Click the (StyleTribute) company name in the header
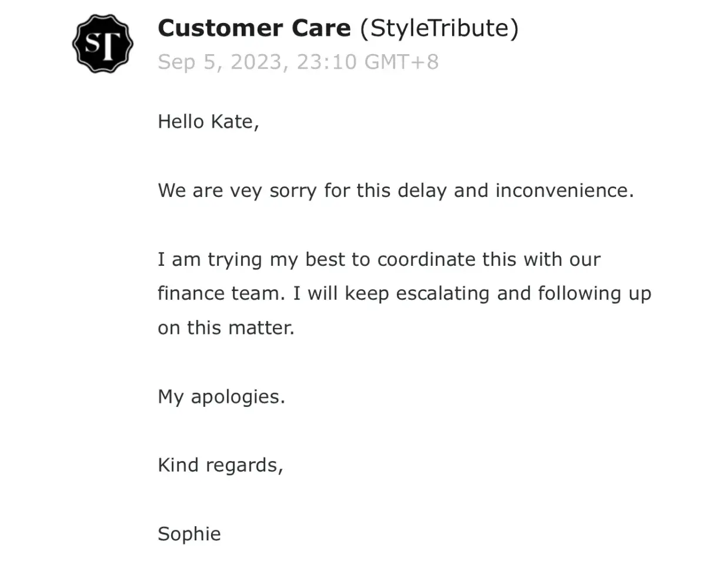 pyautogui.click(x=439, y=28)
